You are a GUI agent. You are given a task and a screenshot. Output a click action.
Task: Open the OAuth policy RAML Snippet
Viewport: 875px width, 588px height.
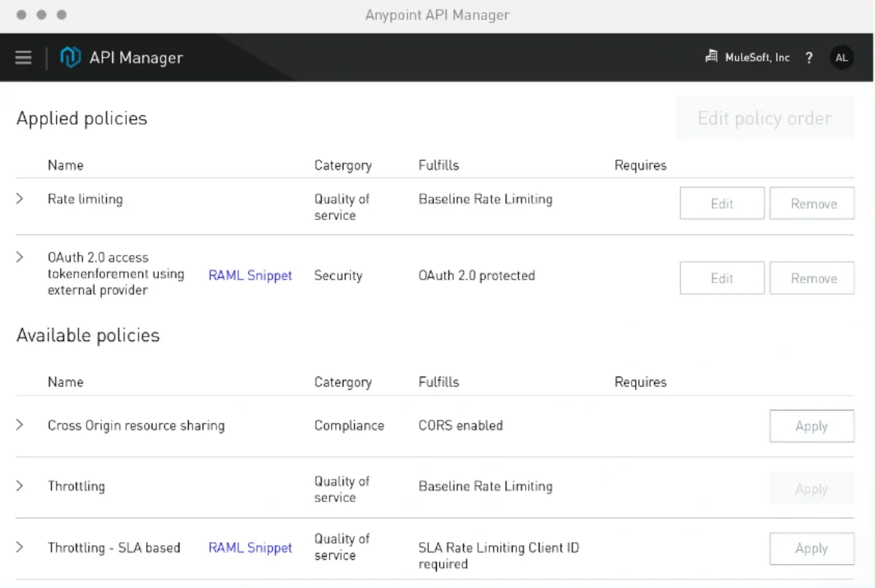coord(250,275)
